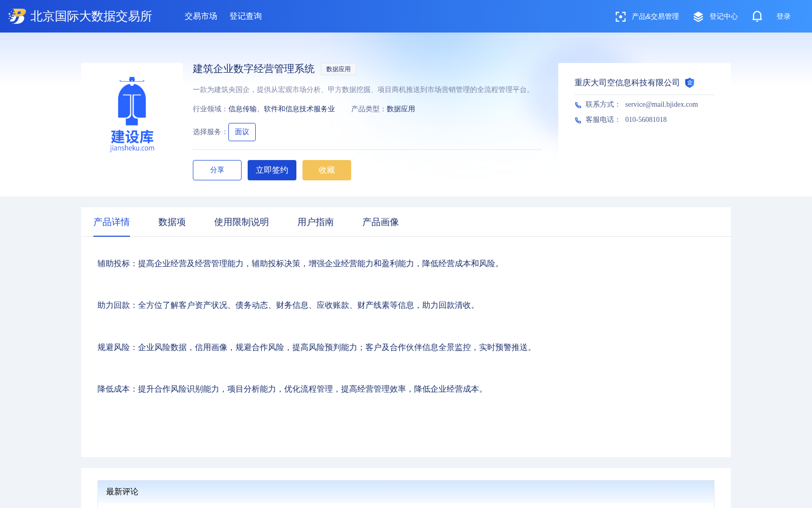This screenshot has width=812, height=508.
Task: Open 登记查询 in the top navigation
Action: (x=246, y=16)
